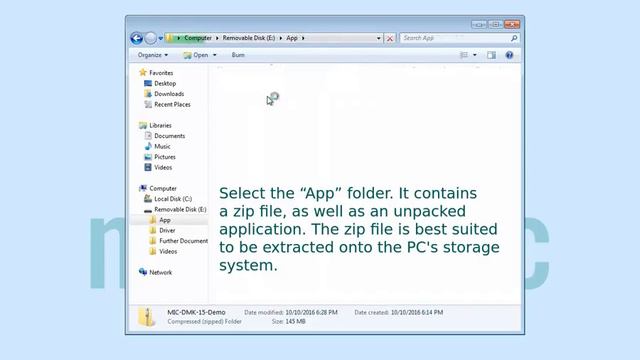Click the Date created value 10/10/2016 6:14 PM
Screen dimensions: 640x360
coord(417,312)
